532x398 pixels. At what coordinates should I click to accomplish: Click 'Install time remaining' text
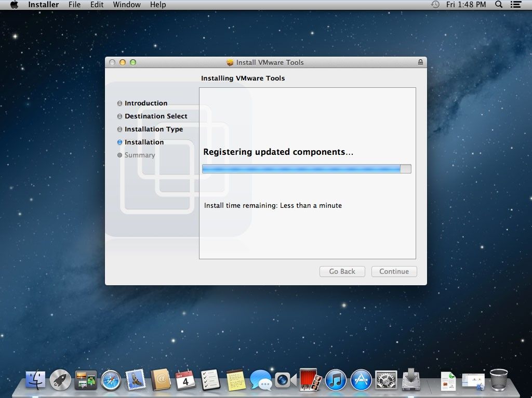pos(273,205)
